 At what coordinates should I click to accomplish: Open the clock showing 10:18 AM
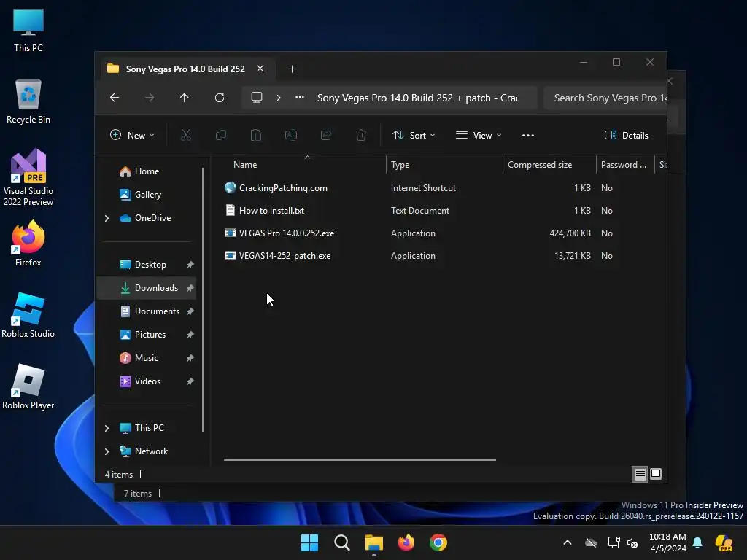[668, 542]
